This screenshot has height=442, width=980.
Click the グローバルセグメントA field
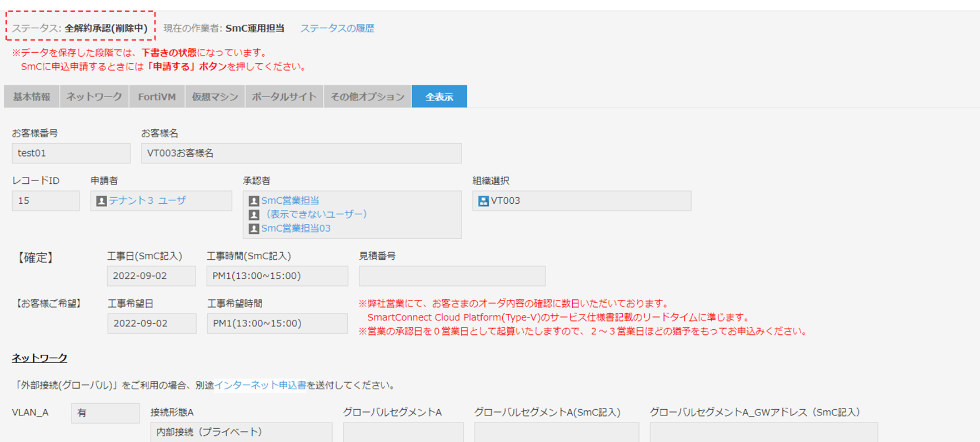(403, 432)
